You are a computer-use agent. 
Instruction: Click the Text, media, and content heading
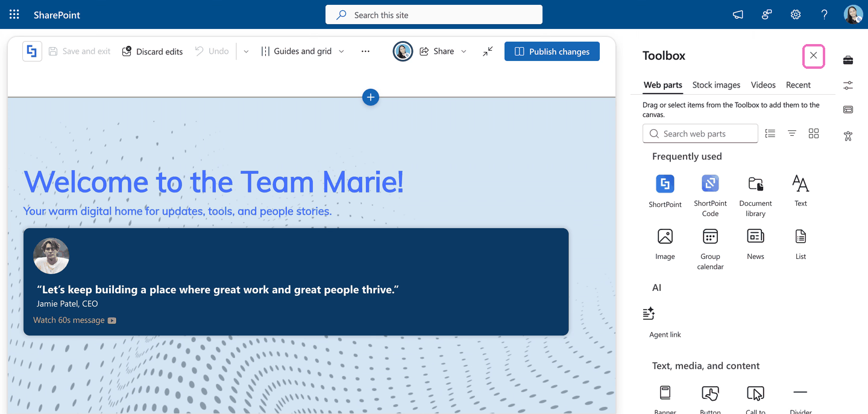(706, 366)
